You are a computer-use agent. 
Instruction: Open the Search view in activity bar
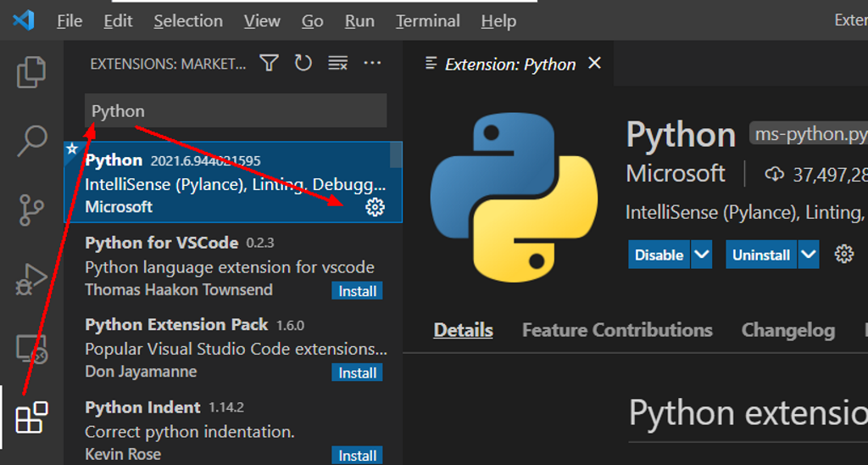coord(31,141)
